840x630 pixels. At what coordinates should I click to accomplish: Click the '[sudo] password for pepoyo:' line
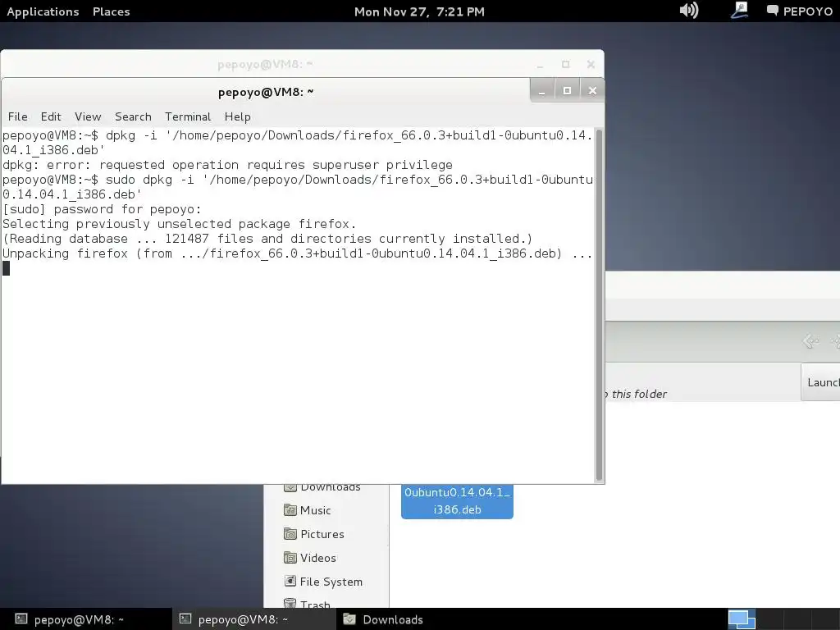pos(102,209)
